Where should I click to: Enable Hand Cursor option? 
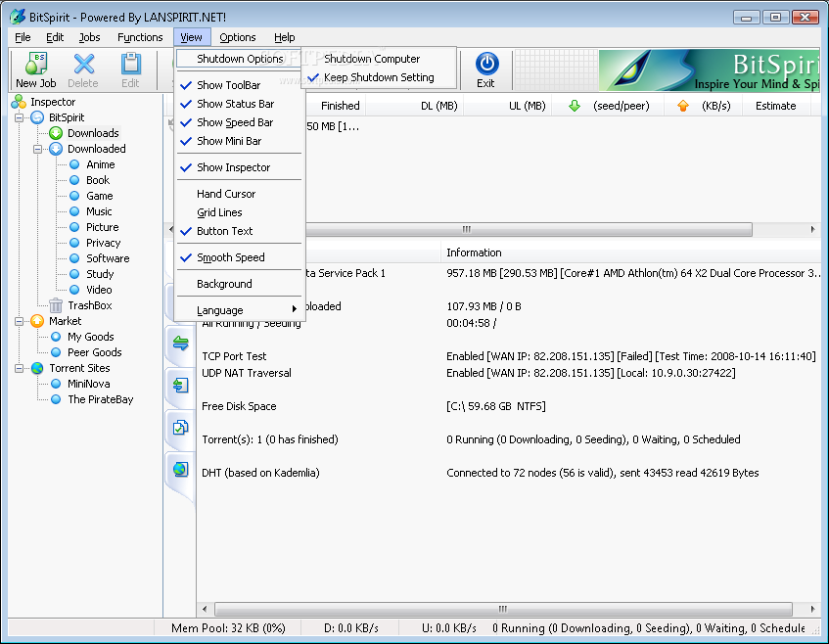pos(240,194)
